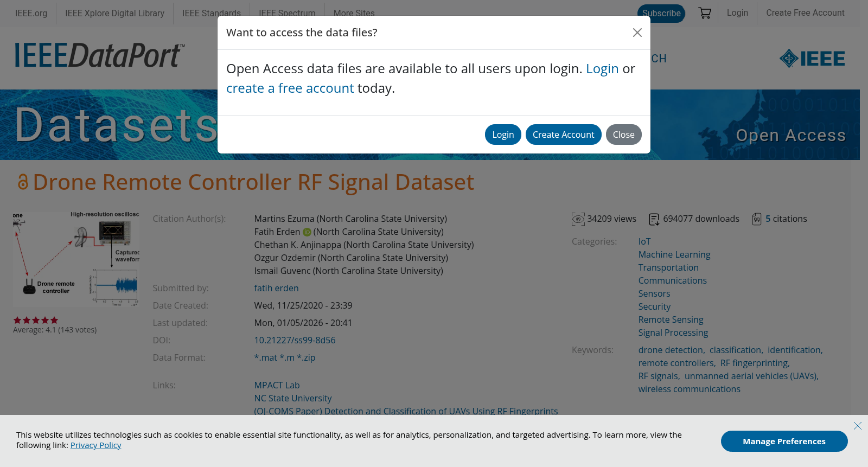Click the ORCID icon beside Fatih Erden
The width and height of the screenshot is (868, 467).
tap(307, 232)
